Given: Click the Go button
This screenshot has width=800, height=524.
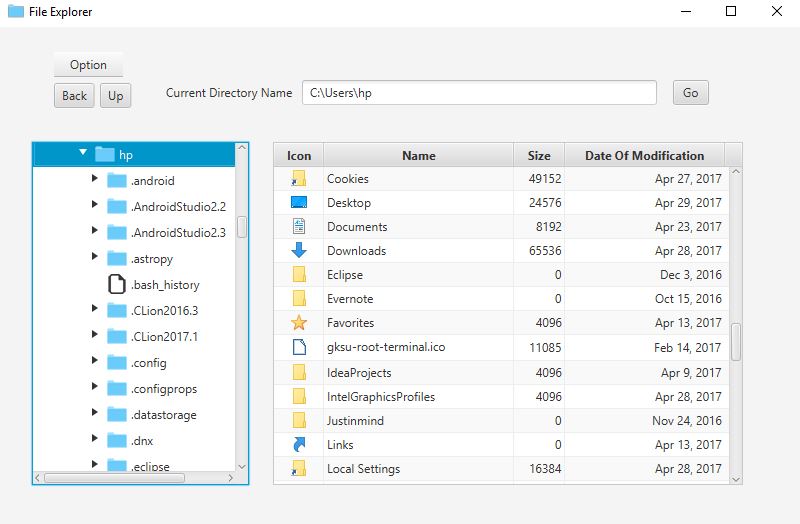Looking at the screenshot, I should click(690, 93).
